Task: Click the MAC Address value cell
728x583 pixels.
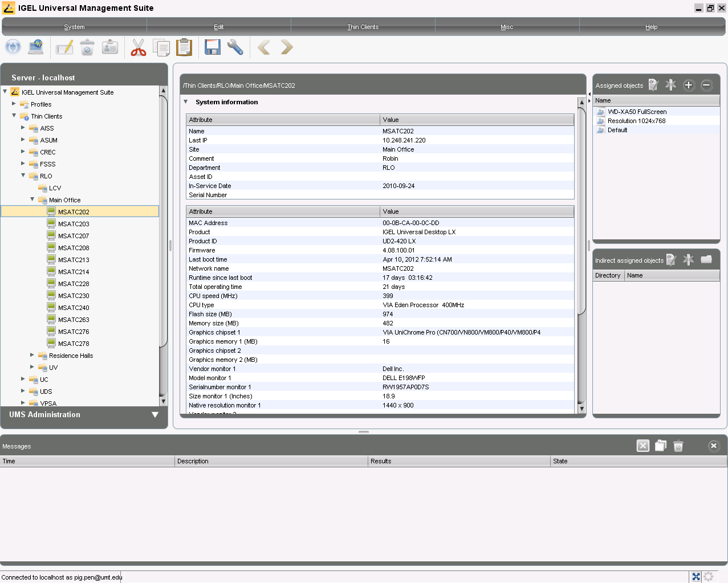Action: click(x=477, y=223)
